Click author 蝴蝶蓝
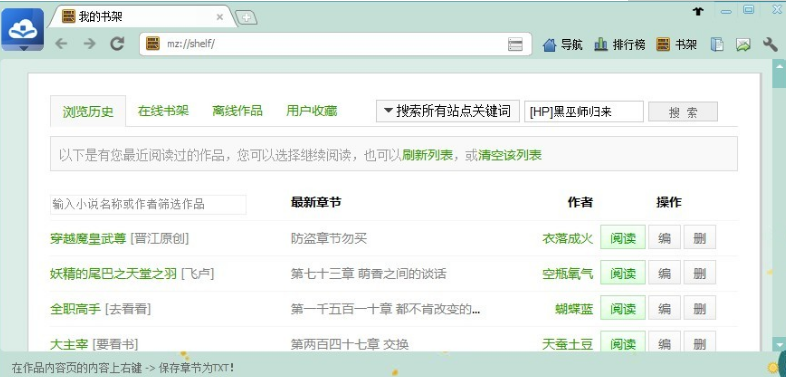The width and height of the screenshot is (786, 377). [574, 309]
